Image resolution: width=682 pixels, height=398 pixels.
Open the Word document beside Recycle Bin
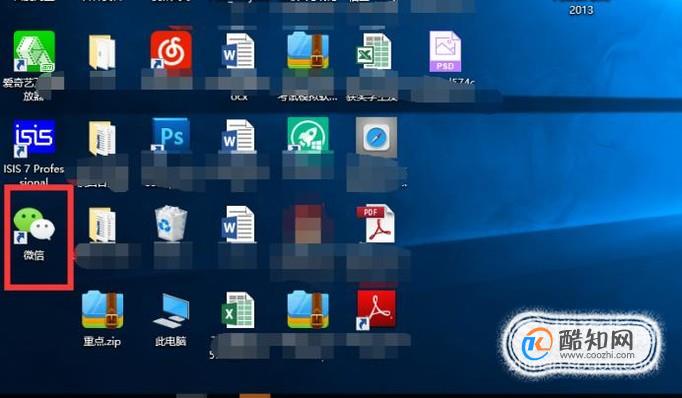click(238, 224)
